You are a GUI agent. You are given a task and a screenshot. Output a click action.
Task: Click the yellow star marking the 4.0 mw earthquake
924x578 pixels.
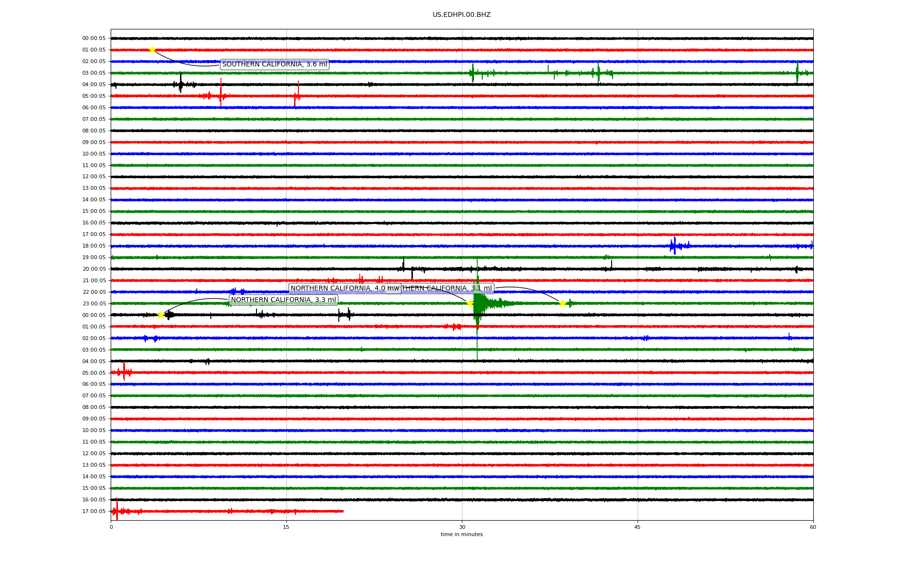tap(470, 303)
